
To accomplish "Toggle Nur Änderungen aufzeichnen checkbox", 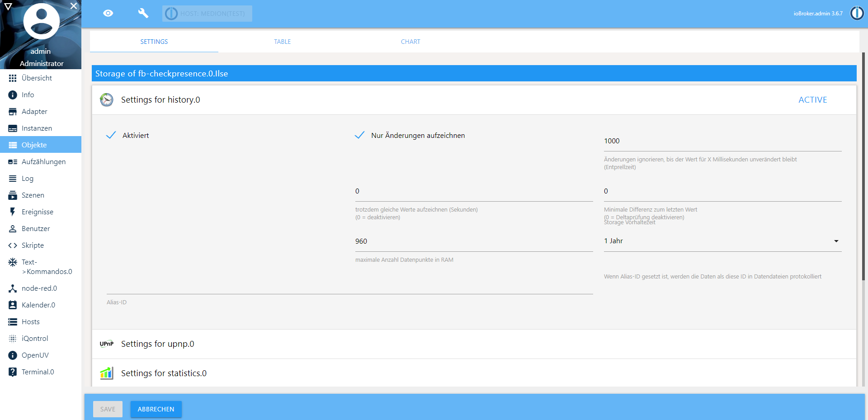I will point(359,135).
